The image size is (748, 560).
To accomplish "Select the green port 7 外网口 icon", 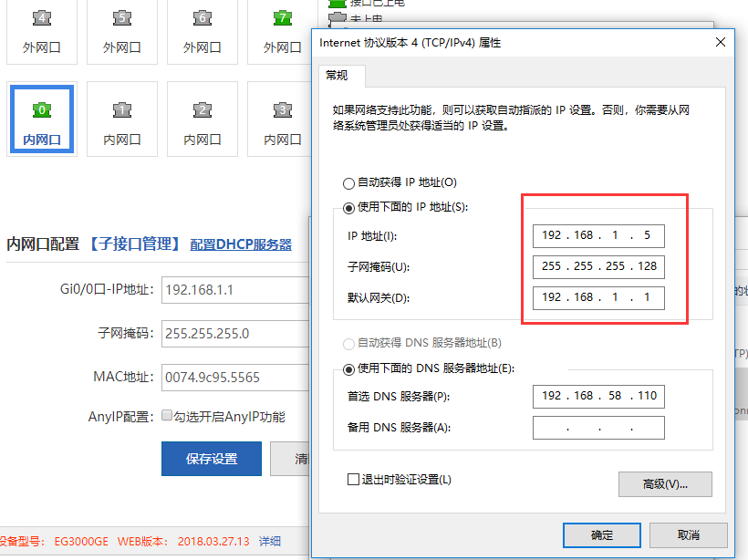I will point(283,18).
